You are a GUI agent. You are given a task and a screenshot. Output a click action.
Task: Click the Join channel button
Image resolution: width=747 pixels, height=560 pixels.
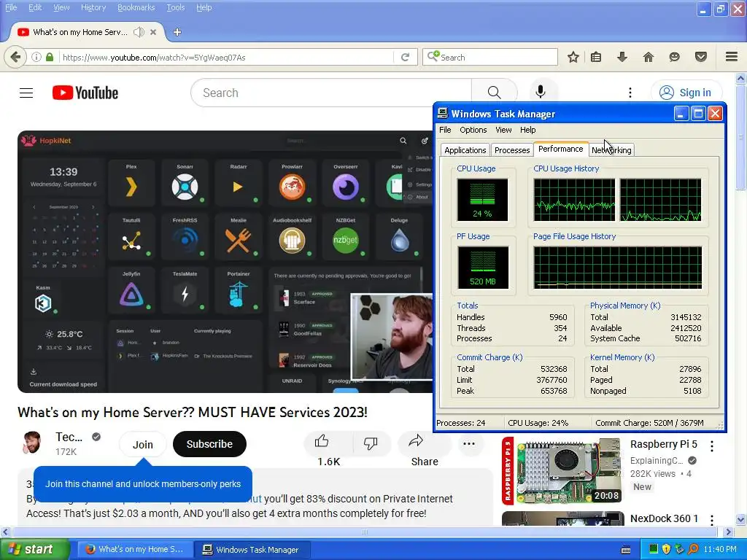click(142, 444)
